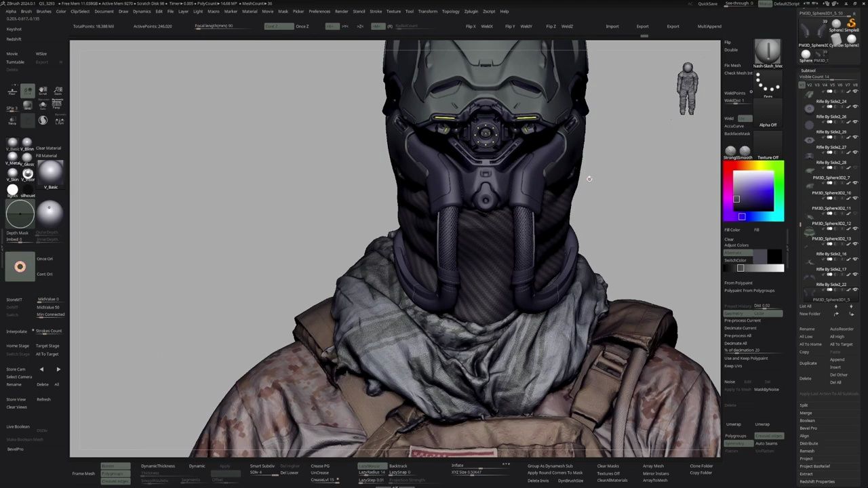Screen dimensions: 868x488
Task: Select the V_Visor material sphere
Action: tap(28, 173)
